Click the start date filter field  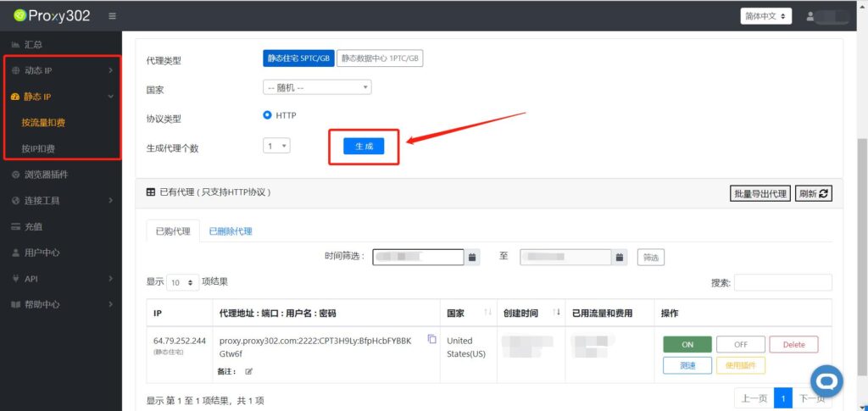point(418,257)
